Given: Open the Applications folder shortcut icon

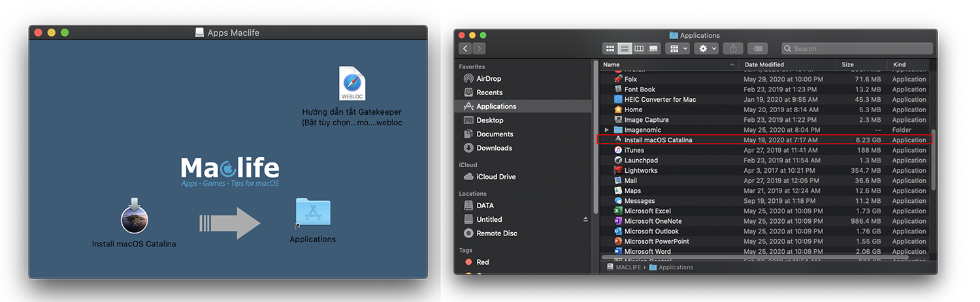Looking at the screenshot, I should (x=313, y=214).
